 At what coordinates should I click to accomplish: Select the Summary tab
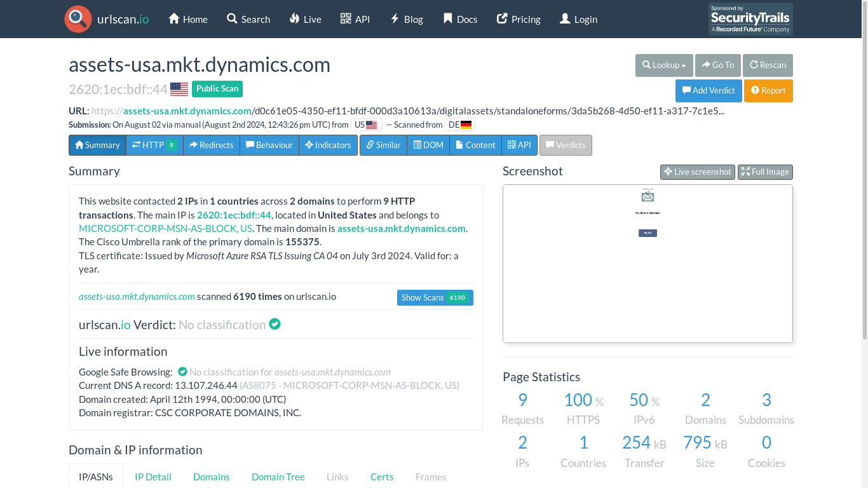point(97,145)
